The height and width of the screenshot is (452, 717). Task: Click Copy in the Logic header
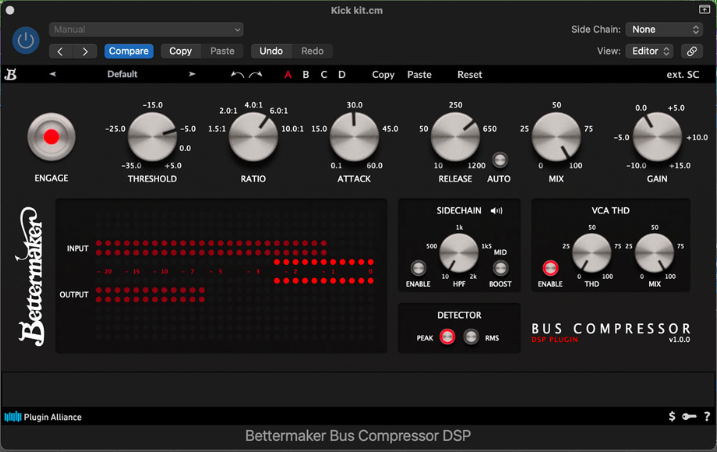(181, 51)
